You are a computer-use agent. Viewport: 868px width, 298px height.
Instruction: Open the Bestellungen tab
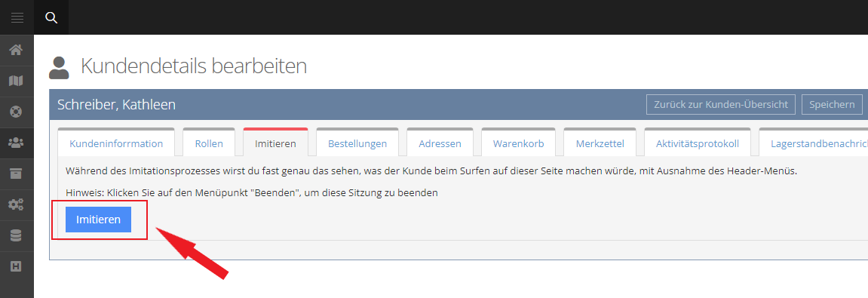(x=357, y=143)
